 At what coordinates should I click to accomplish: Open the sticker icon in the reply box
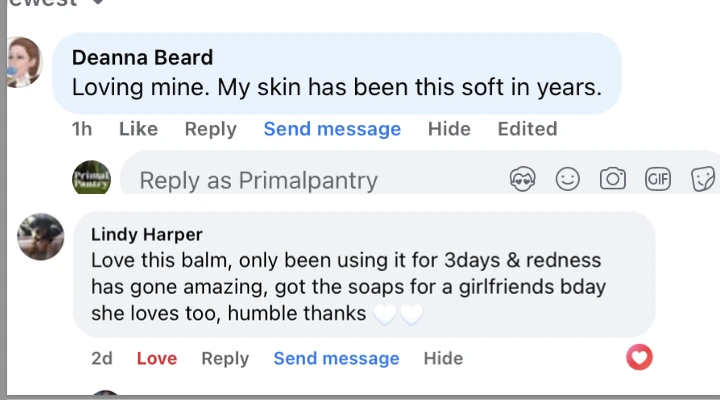[703, 179]
